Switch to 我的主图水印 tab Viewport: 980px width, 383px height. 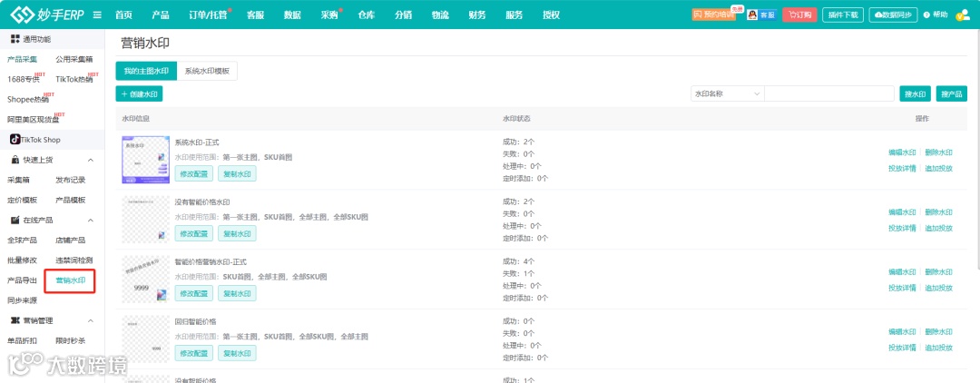coord(146,71)
